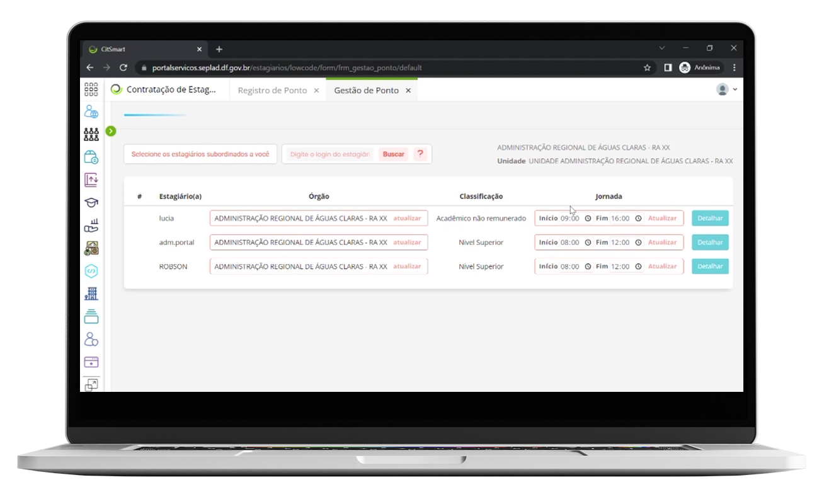The image size is (824, 504).
Task: Click the Buscar button
Action: (394, 154)
